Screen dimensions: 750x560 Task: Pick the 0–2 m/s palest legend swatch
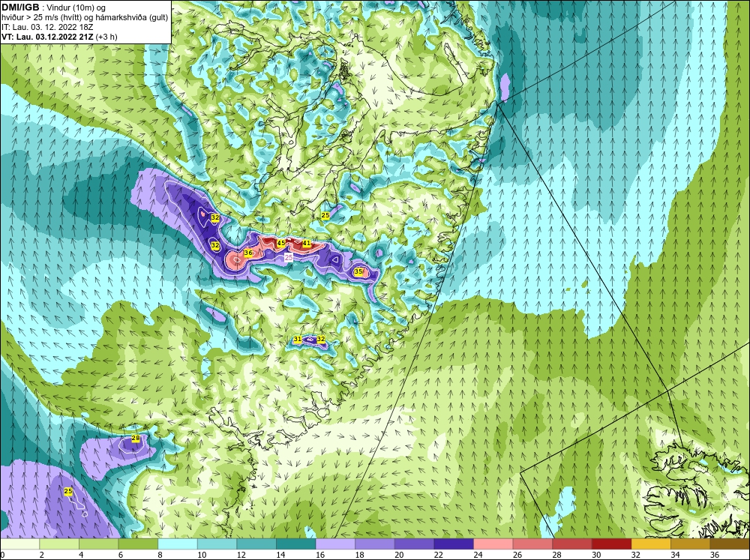coord(19,544)
